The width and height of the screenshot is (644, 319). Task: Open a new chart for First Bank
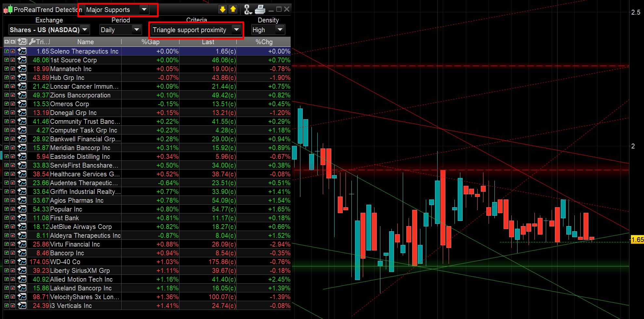(x=22, y=218)
